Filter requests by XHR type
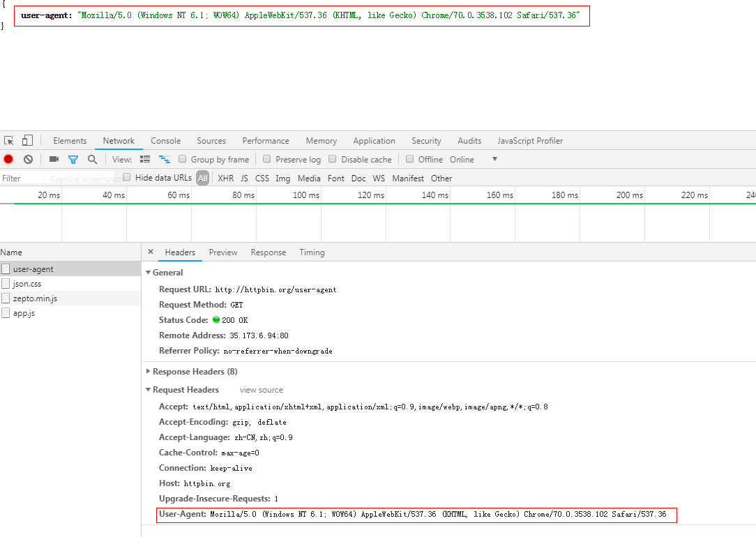The image size is (756, 537). [225, 178]
